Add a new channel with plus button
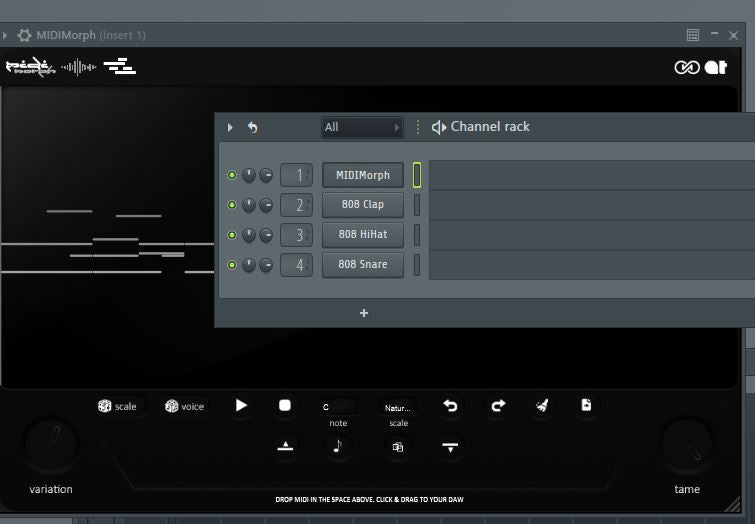Screen dimensions: 755x524 click(364, 313)
